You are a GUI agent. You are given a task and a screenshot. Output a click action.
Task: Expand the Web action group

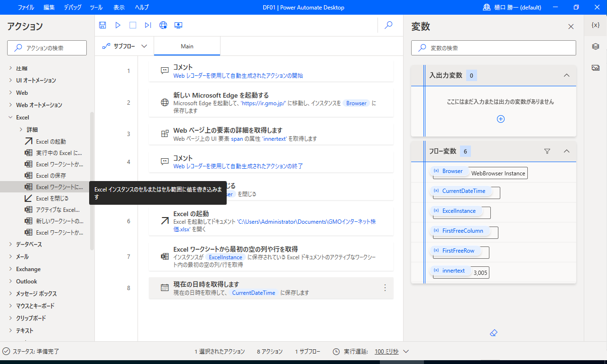tap(10, 93)
